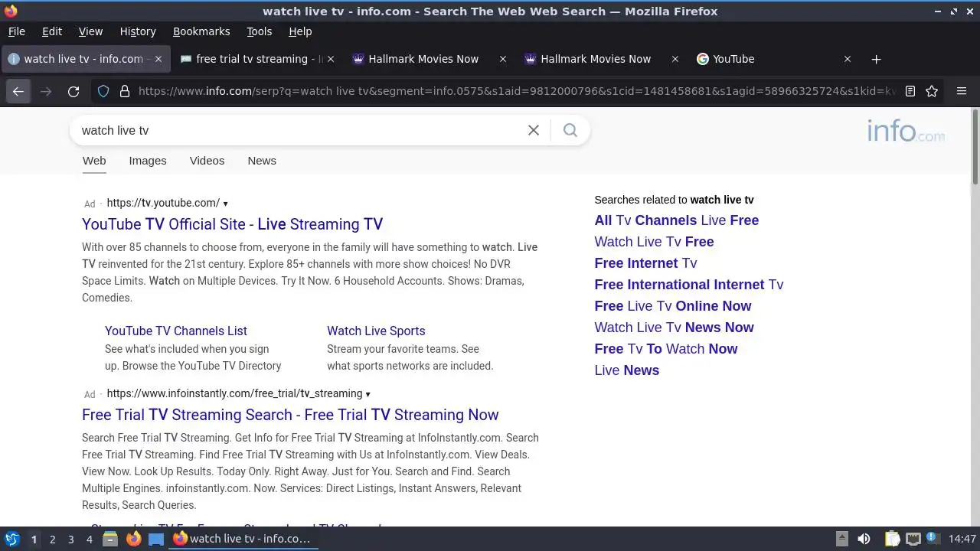
Task: Switch to the first Hallmark Movies Now tab
Action: point(429,59)
